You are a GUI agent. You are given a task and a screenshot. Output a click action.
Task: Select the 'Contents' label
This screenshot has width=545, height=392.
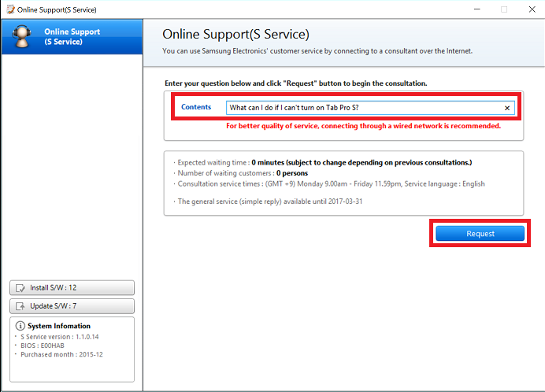196,107
